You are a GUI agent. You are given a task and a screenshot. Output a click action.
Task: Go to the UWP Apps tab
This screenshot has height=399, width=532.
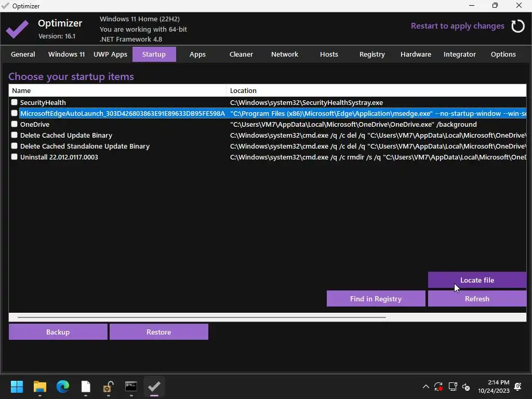[x=110, y=54]
